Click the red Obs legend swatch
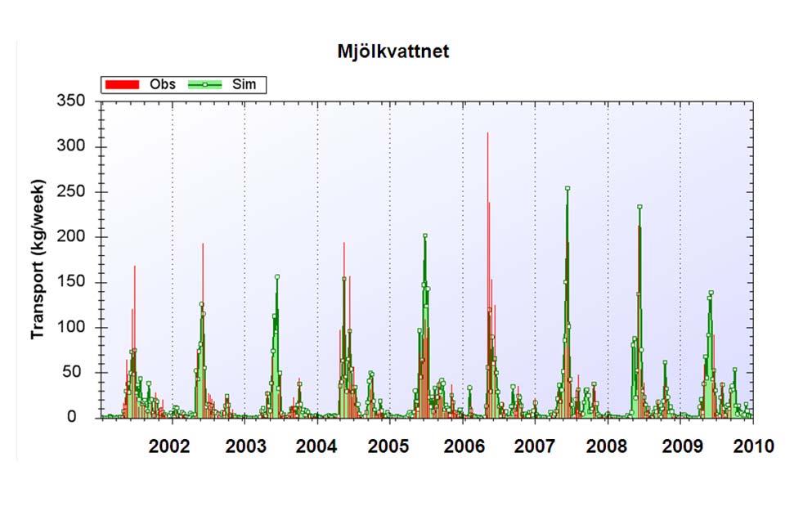812x520 pixels. tap(122, 84)
